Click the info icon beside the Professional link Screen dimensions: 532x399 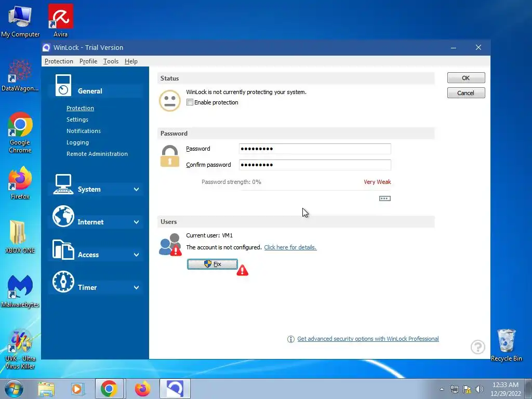click(x=291, y=339)
